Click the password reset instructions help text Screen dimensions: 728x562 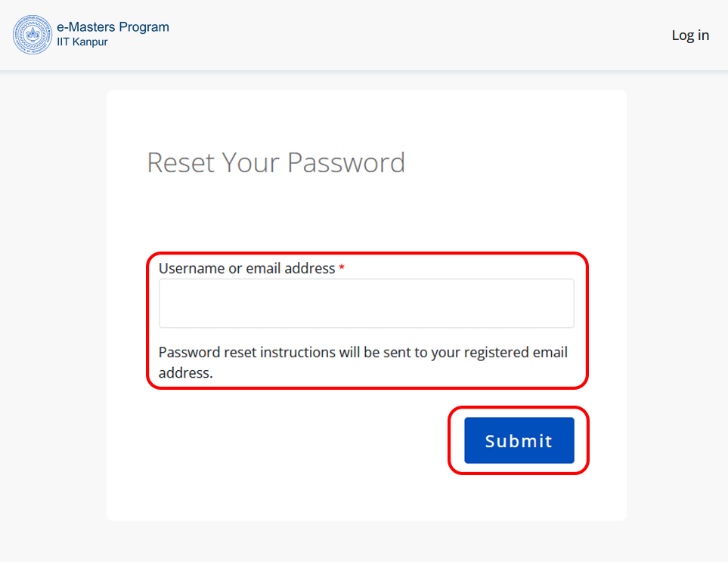click(x=363, y=353)
